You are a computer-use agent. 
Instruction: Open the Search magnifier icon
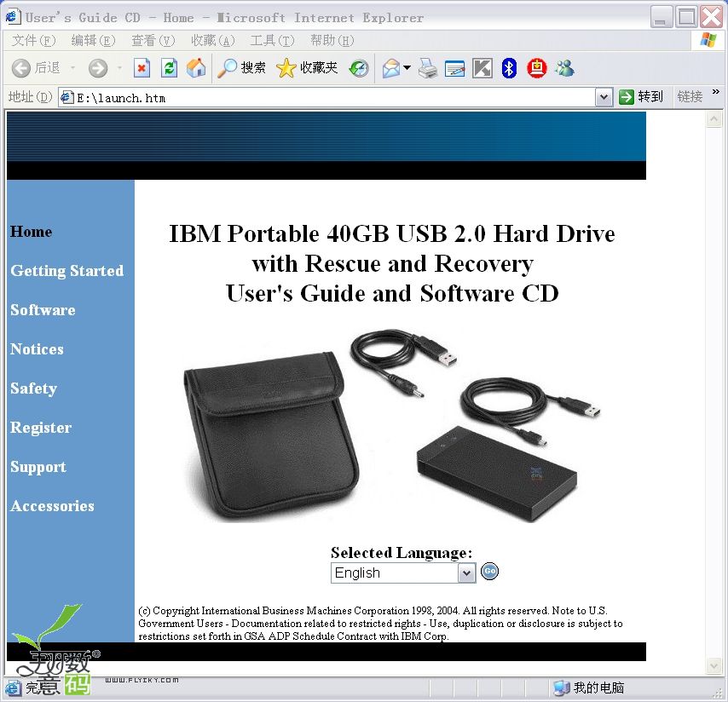pyautogui.click(x=227, y=68)
